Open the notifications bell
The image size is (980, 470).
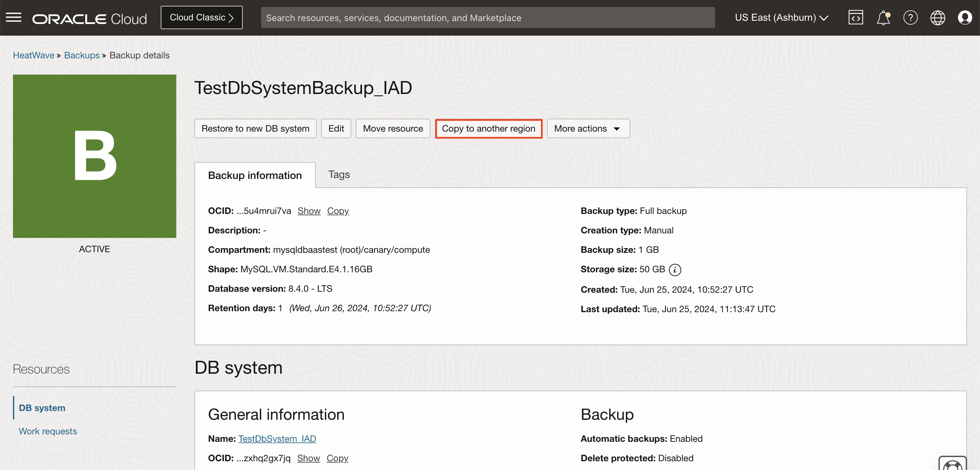tap(883, 18)
